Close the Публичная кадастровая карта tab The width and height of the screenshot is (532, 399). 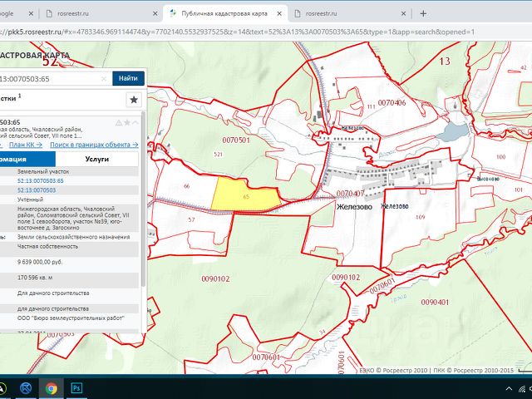280,14
